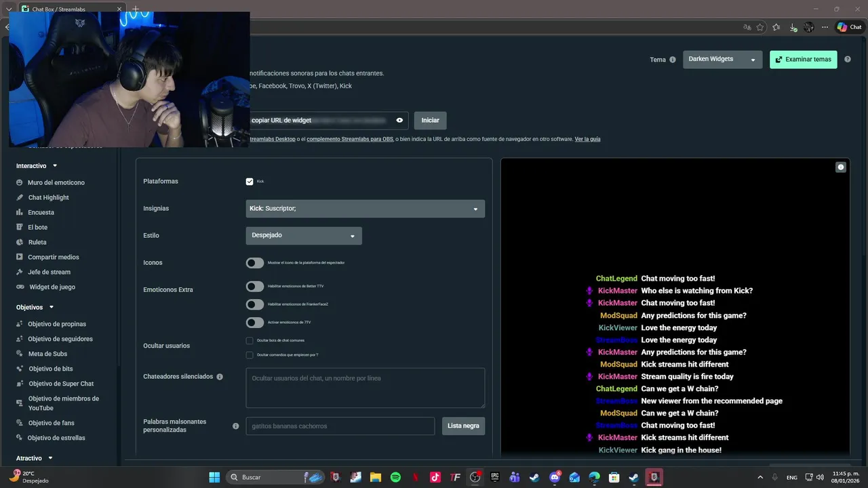This screenshot has height=488, width=868.
Task: Click help question mark beside Examinar temas
Action: pyautogui.click(x=848, y=59)
